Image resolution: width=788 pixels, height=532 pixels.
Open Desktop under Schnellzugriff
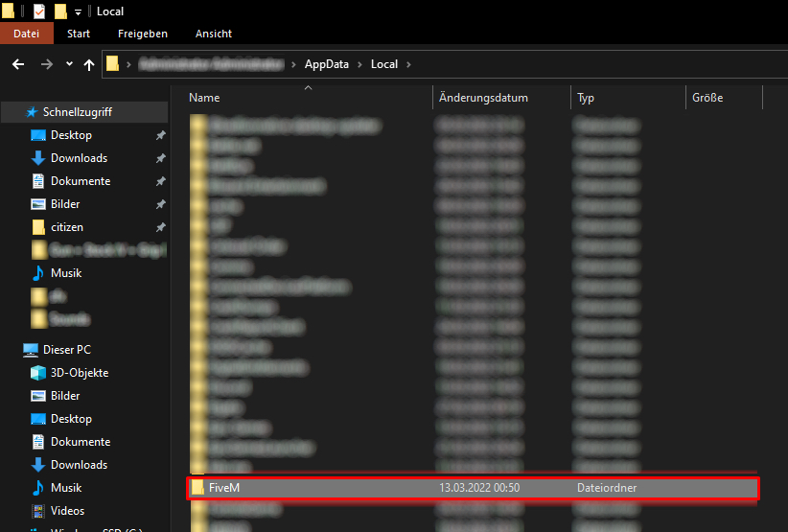point(71,135)
